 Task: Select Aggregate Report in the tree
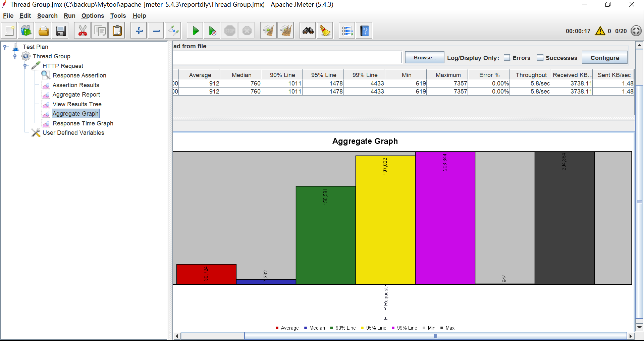[76, 95]
